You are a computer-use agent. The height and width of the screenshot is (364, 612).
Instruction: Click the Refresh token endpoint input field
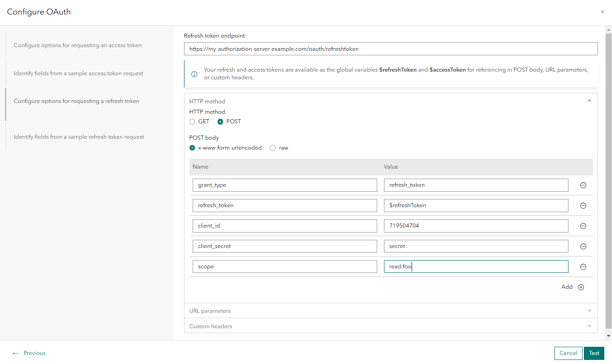click(x=391, y=49)
